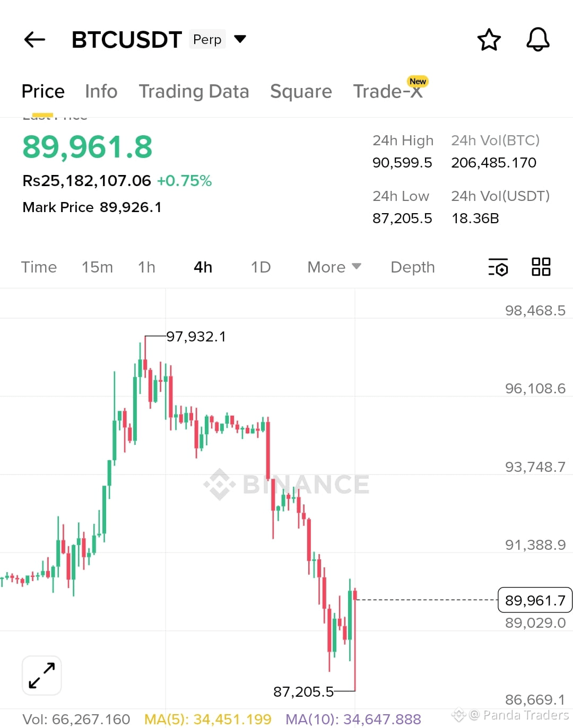This screenshot has width=573, height=728.
Task: Click the back arrow to exit the chart
Action: click(34, 39)
